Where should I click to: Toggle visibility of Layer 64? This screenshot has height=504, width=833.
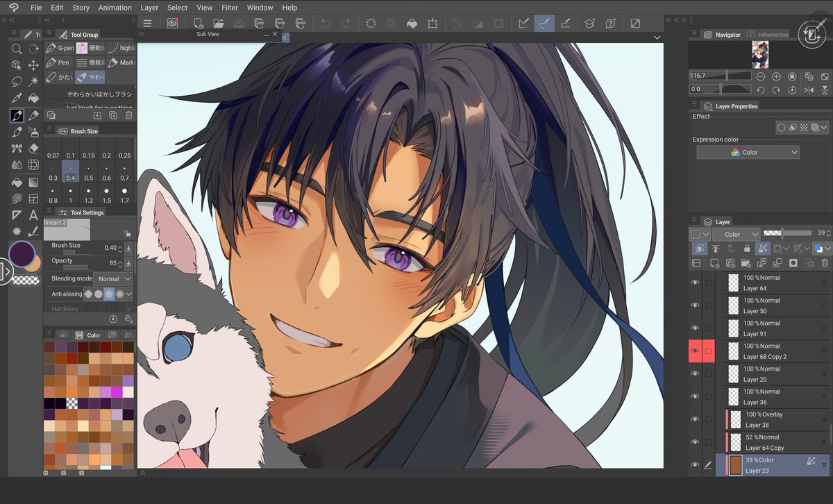(x=695, y=283)
